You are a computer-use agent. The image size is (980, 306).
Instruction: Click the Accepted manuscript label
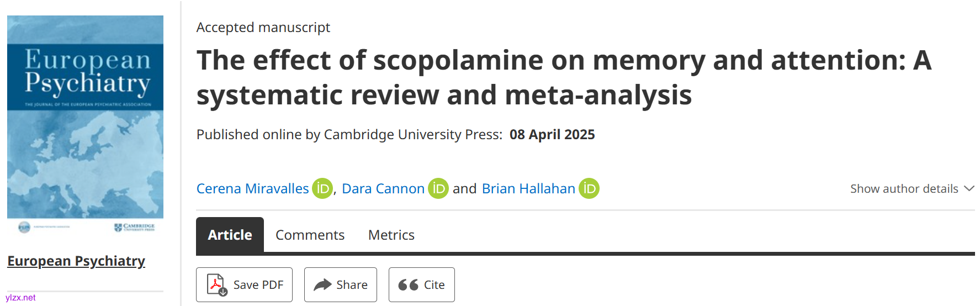pyautogui.click(x=263, y=28)
